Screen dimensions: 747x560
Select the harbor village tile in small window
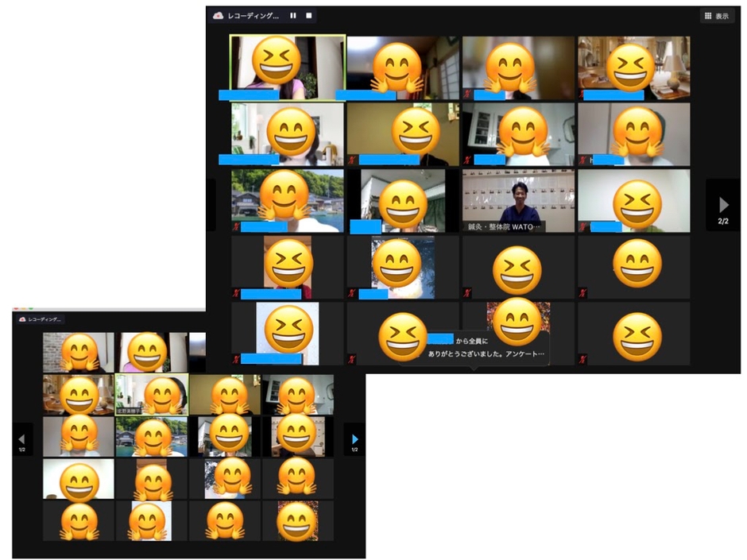(151, 436)
